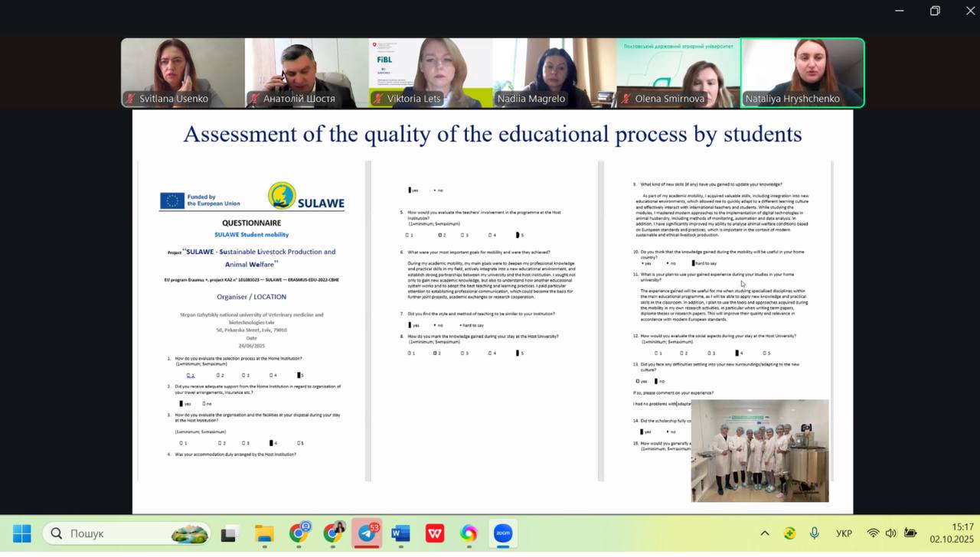980x557 pixels.
Task: Open the Chrome icon beside File Explorer
Action: [x=299, y=533]
